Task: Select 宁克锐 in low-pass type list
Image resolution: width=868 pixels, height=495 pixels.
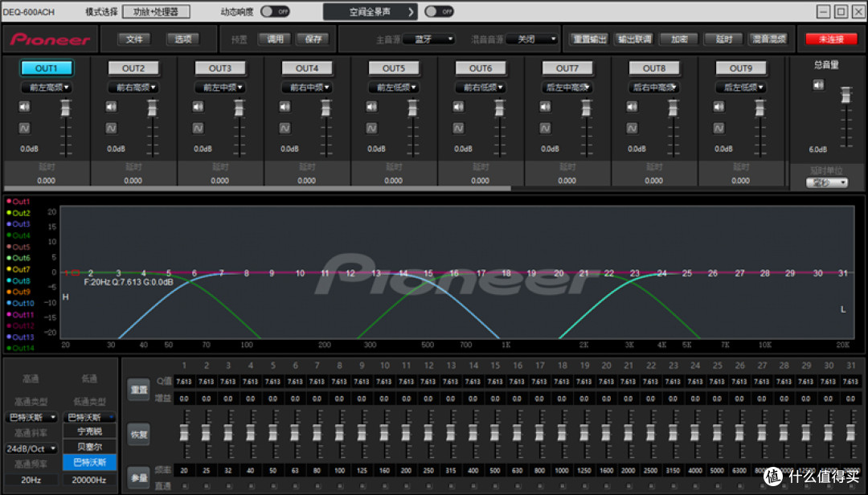Action: pyautogui.click(x=90, y=431)
